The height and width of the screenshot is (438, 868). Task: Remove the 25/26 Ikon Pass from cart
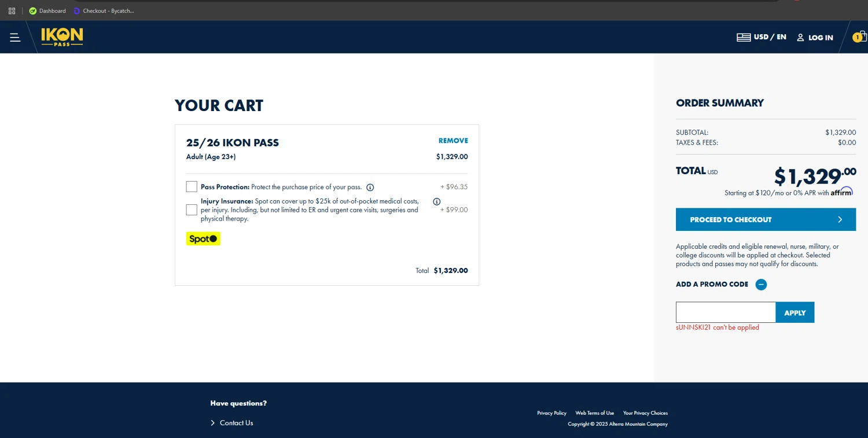pyautogui.click(x=453, y=141)
